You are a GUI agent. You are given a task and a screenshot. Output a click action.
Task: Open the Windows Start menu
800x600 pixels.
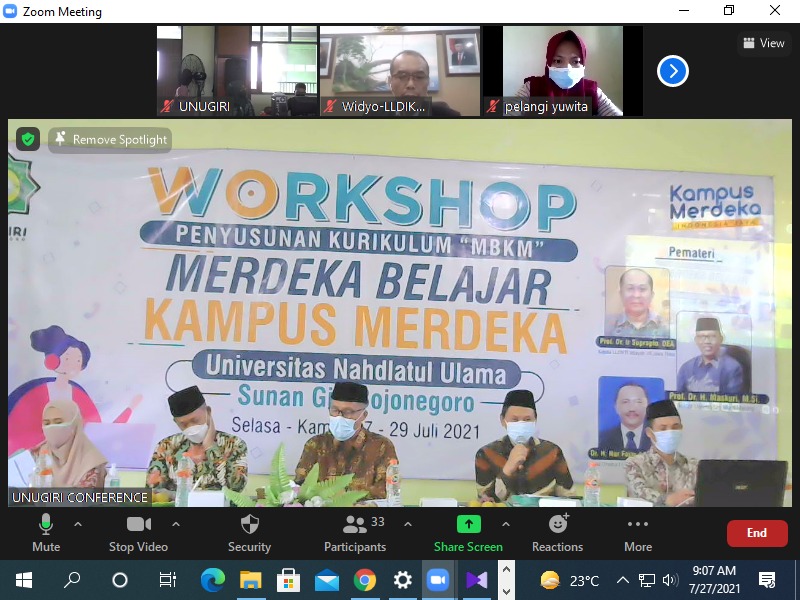(24, 580)
